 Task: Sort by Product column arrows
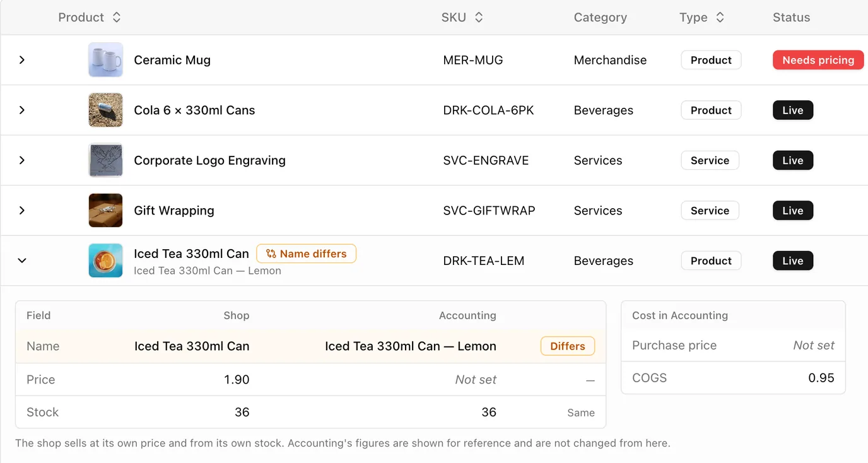(117, 18)
